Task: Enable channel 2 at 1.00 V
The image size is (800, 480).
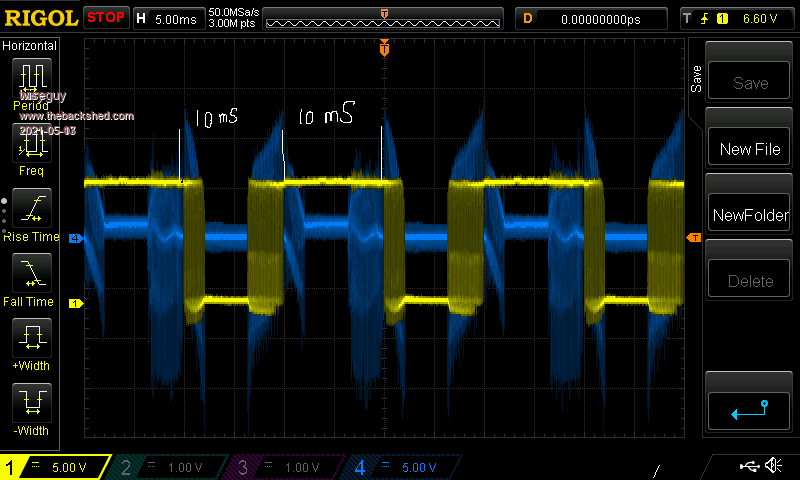Action: pyautogui.click(x=170, y=467)
